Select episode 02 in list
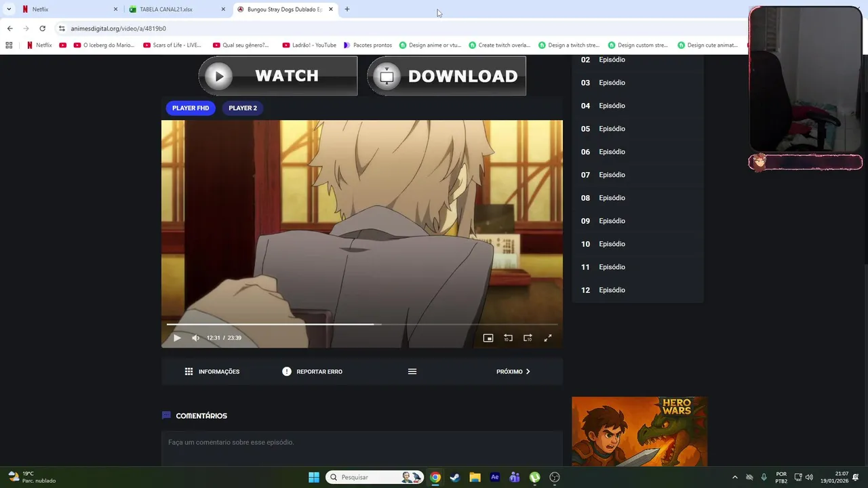 coord(637,60)
